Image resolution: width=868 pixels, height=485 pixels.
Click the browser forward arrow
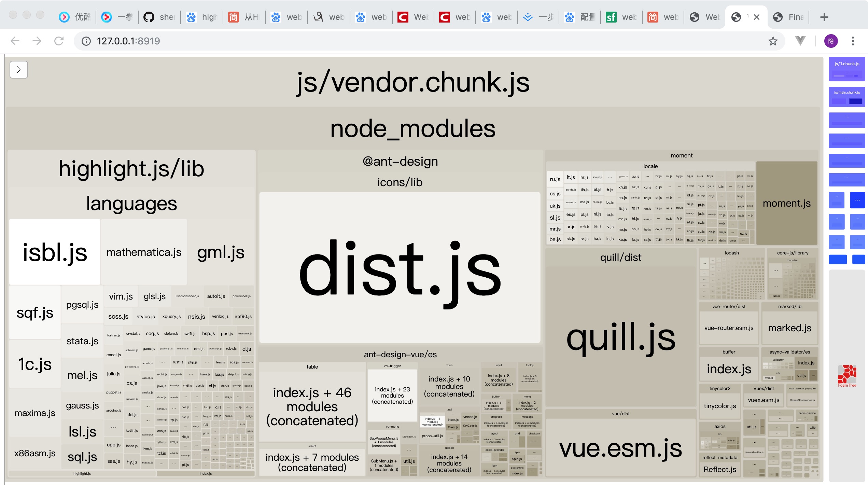click(x=37, y=41)
